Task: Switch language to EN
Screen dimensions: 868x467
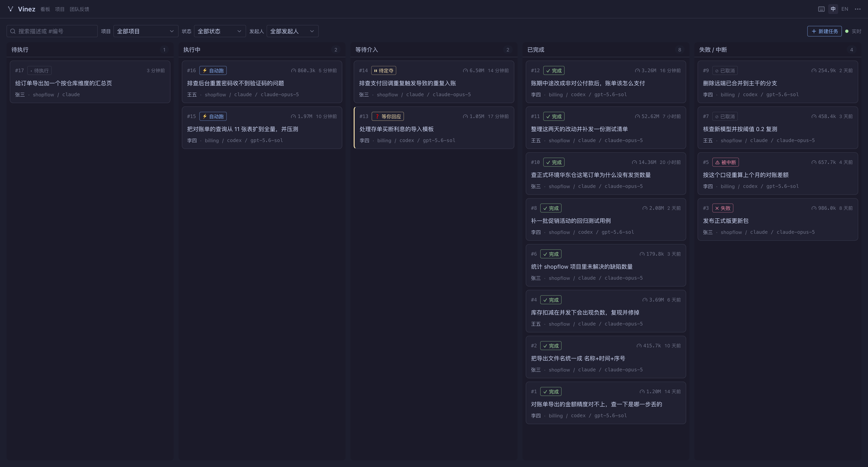Action: click(845, 9)
